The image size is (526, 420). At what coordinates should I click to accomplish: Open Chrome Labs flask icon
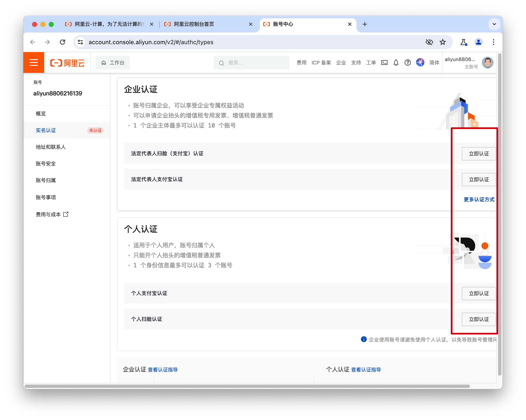click(x=463, y=42)
